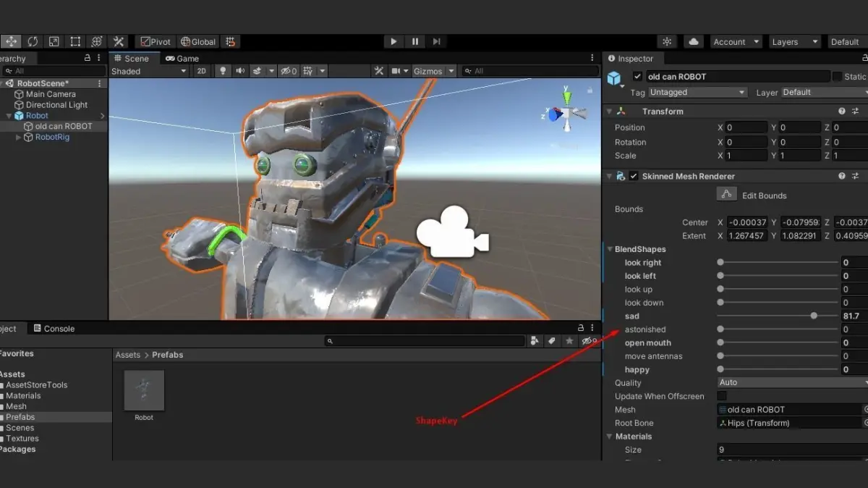
Task: Disable Skinned Mesh Renderer checkbox
Action: click(x=634, y=176)
